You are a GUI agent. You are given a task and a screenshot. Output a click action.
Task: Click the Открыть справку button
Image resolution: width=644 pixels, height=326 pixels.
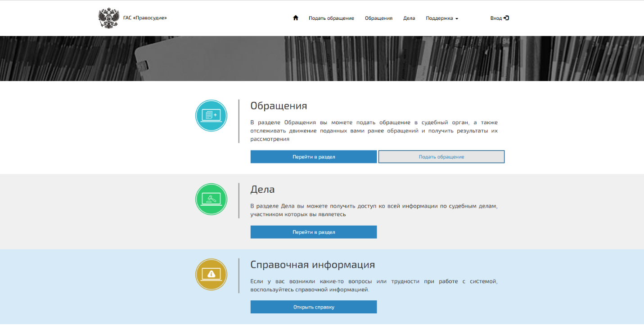click(x=313, y=307)
